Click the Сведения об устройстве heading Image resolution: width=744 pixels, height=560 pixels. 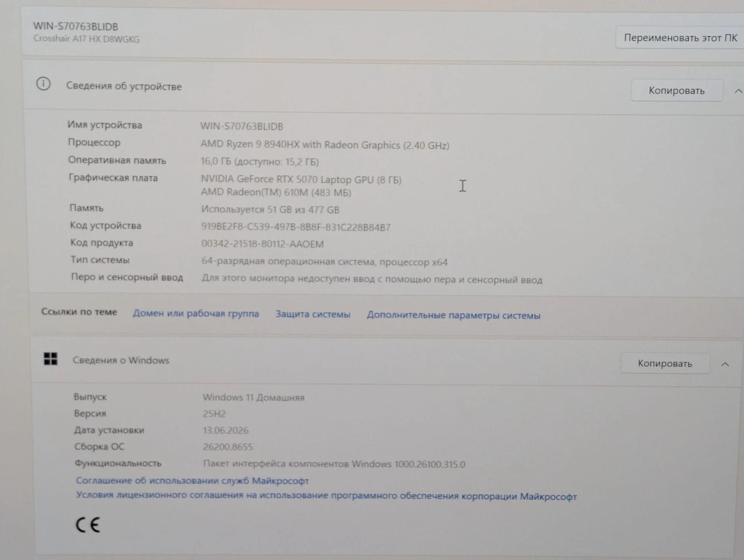click(x=124, y=86)
